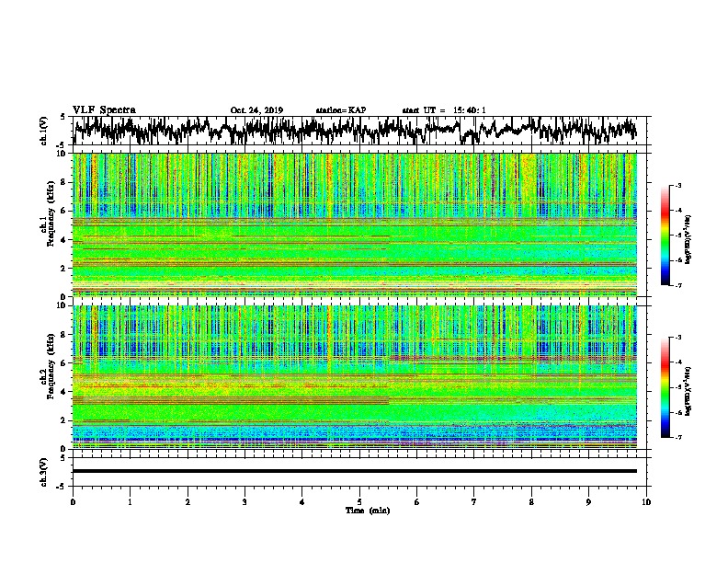Screen dimensions: 728x563
Task: Click the time axis tick label '0'
Action: [x=73, y=502]
